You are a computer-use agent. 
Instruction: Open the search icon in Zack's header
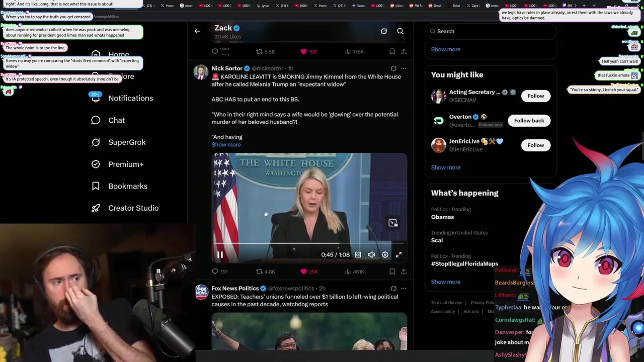tap(400, 31)
